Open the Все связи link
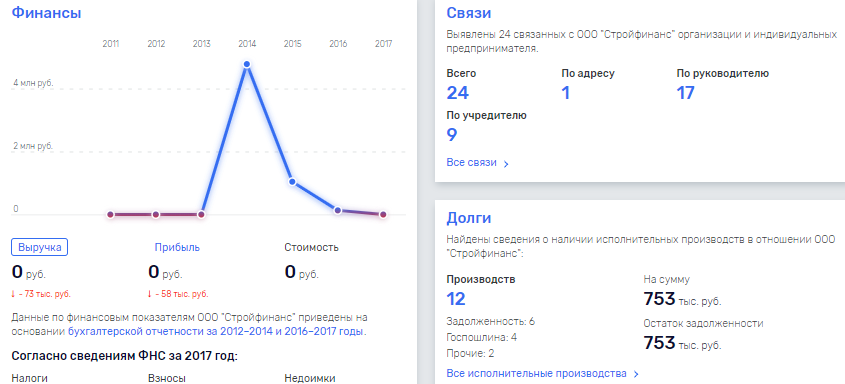Screen dimensions: 845x384 click(472, 163)
